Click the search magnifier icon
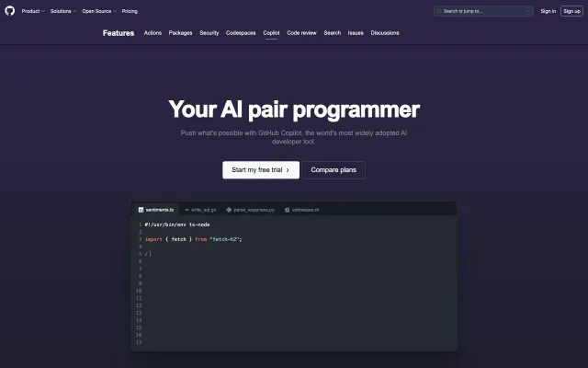This screenshot has height=368, width=588. click(x=439, y=11)
